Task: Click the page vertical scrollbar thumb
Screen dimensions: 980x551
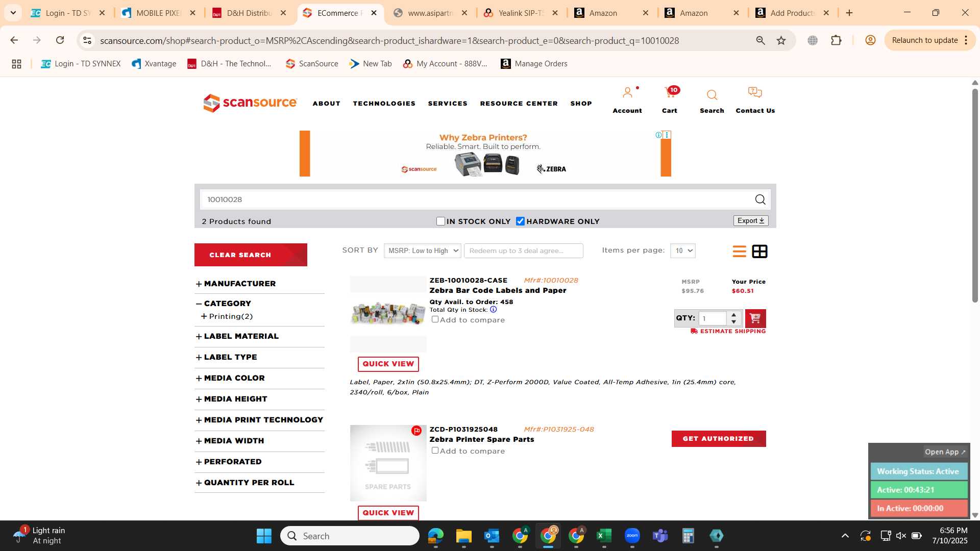Action: click(975, 195)
